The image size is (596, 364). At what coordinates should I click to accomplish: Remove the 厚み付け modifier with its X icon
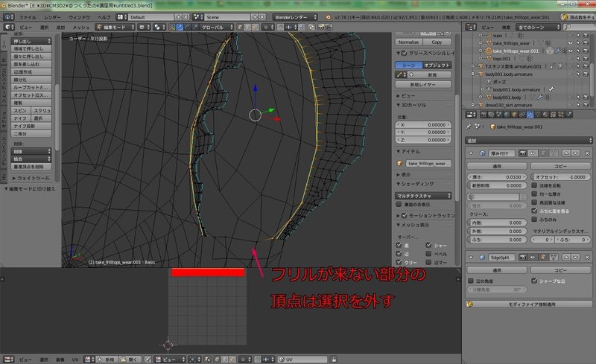[587, 153]
